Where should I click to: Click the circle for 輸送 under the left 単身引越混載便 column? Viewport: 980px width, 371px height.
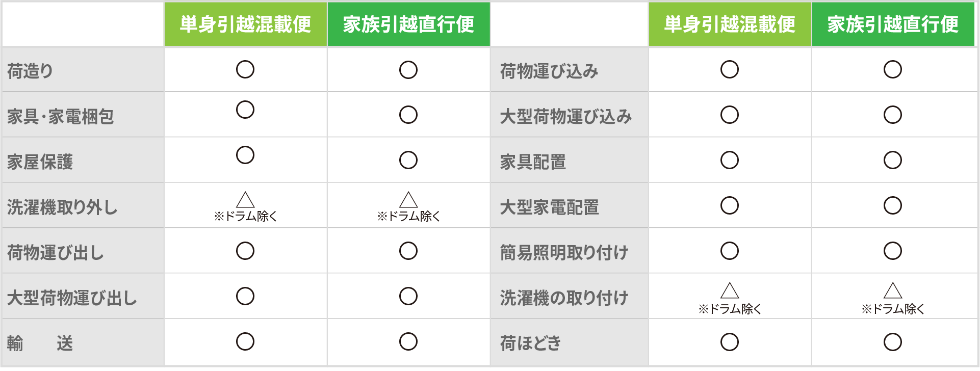[245, 341]
